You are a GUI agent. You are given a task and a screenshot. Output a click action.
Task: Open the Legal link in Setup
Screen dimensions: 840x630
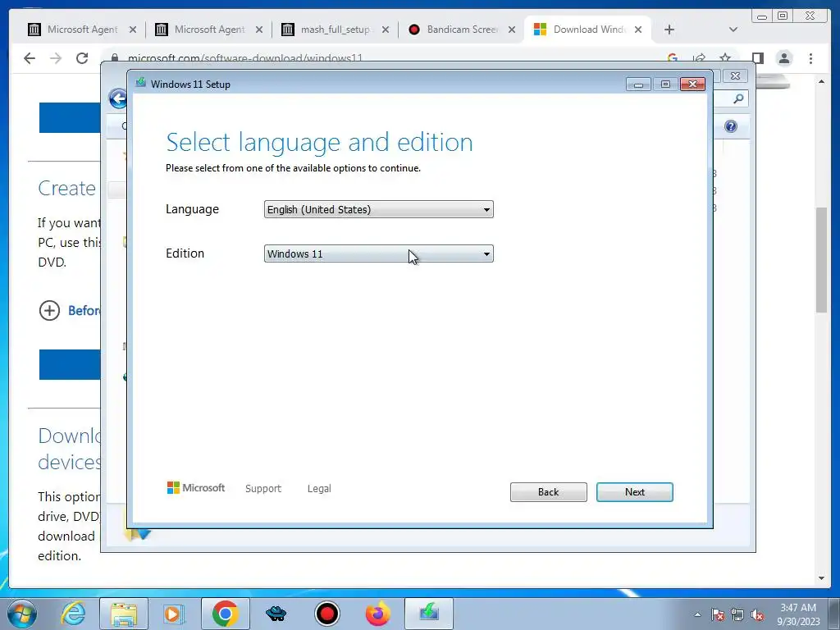319,489
